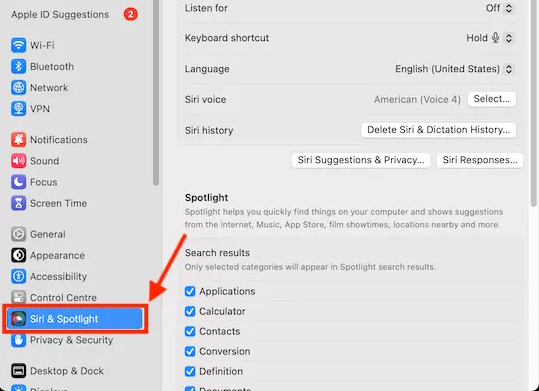Image resolution: width=539 pixels, height=391 pixels.
Task: Click Select… button for Siri voice
Action: pyautogui.click(x=492, y=99)
